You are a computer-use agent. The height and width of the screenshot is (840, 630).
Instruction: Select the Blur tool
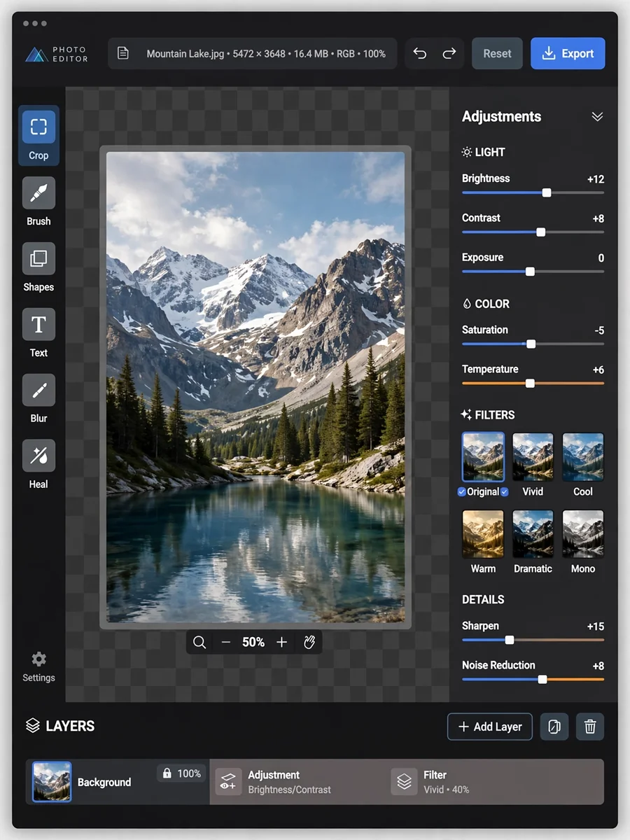(38, 399)
